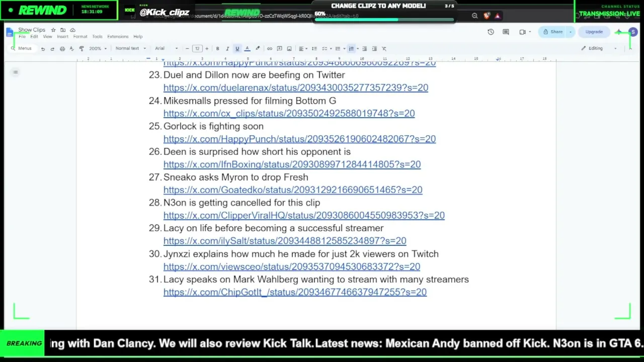Redo the last undone edit
The image size is (644, 362).
click(x=52, y=49)
